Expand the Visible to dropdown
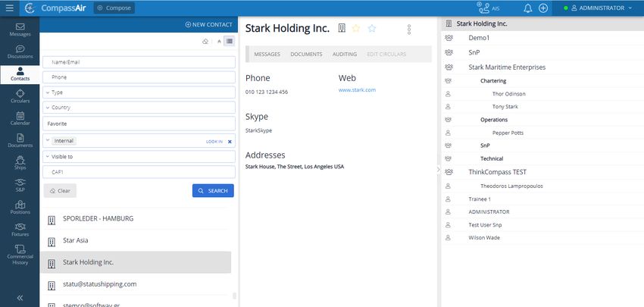 click(139, 157)
